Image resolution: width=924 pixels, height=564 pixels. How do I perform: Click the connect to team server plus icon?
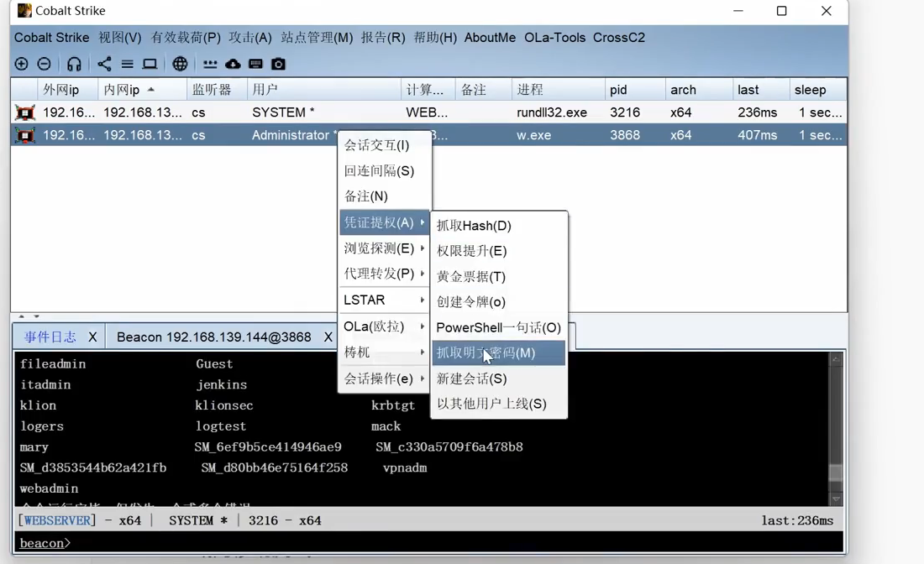click(x=21, y=64)
